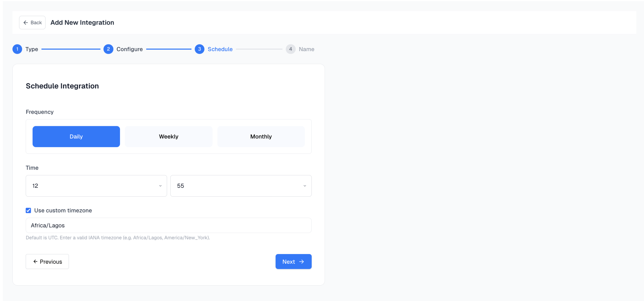The height and width of the screenshot is (301, 644).
Task: Click the Next button to continue
Action: click(294, 262)
